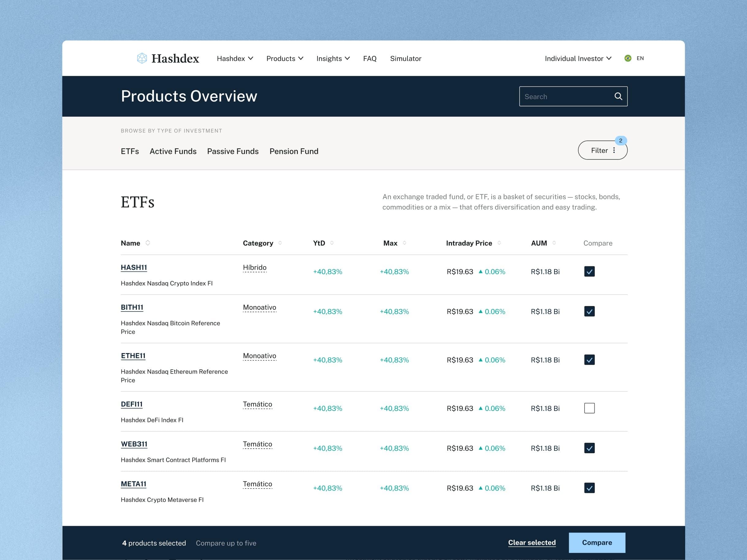Open the META11 product link

point(133,484)
